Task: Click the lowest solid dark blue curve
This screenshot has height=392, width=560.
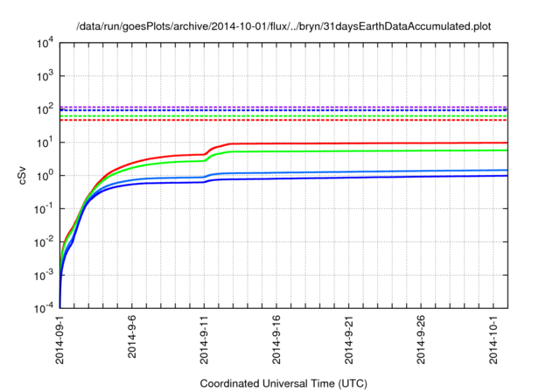Action: 357,178
